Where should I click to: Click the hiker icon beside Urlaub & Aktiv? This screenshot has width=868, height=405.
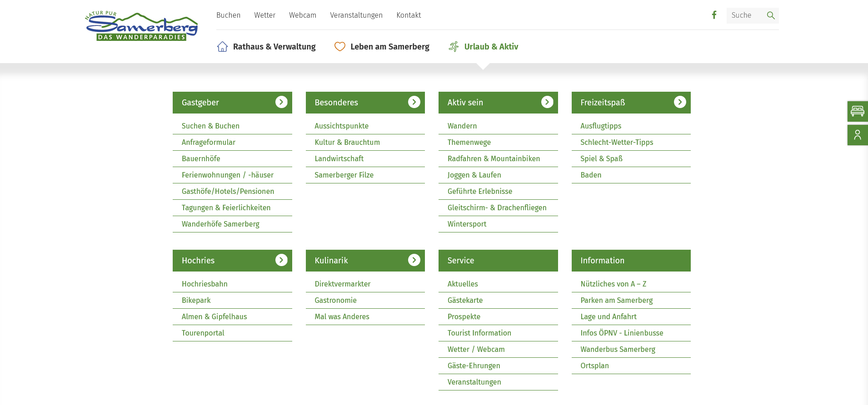[454, 47]
